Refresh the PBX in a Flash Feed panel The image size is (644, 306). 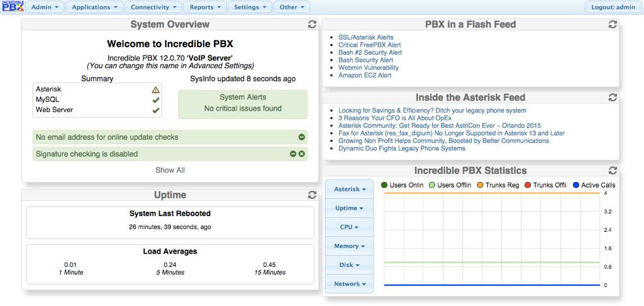[613, 25]
